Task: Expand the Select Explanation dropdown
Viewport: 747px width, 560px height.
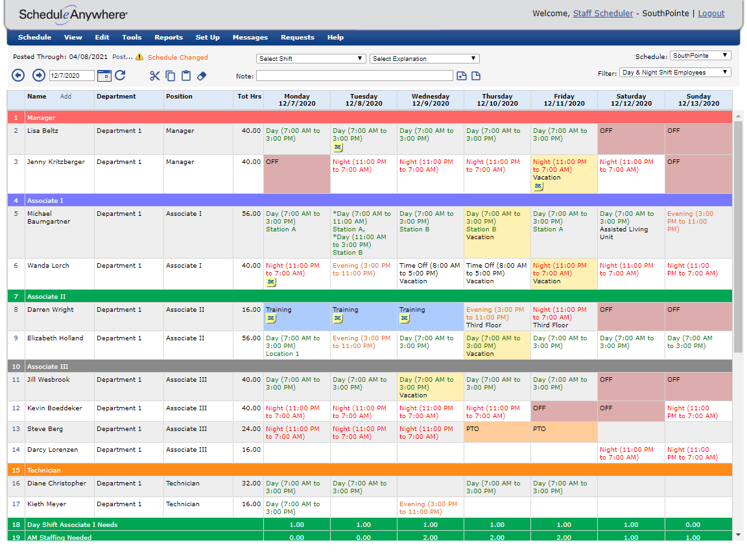Action: pos(425,58)
